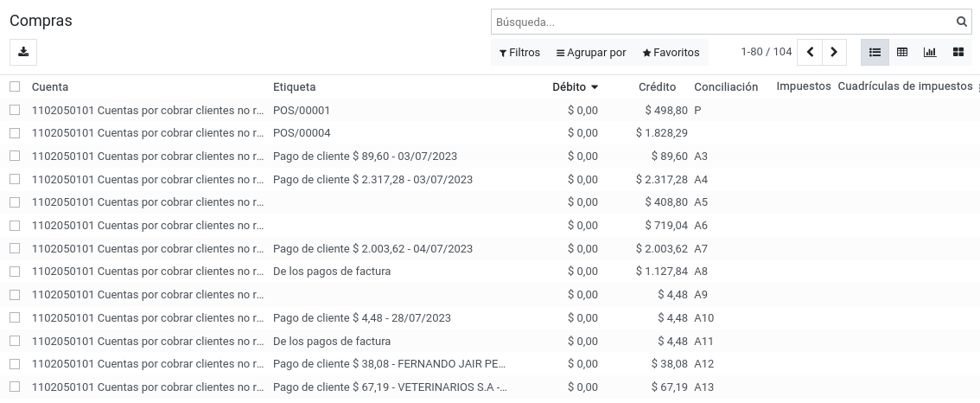Sort by Conciliación column header
The width and height of the screenshot is (980, 403).
726,87
